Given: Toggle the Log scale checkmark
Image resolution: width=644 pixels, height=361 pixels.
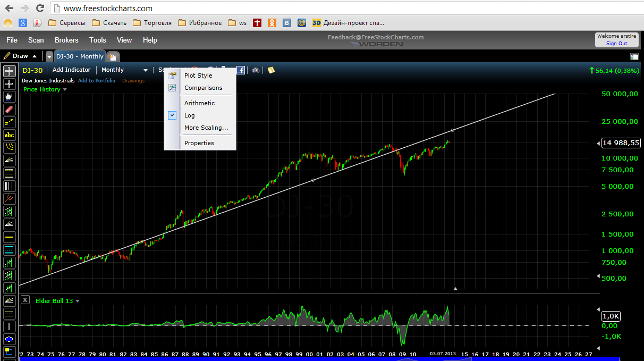Looking at the screenshot, I should (x=172, y=115).
